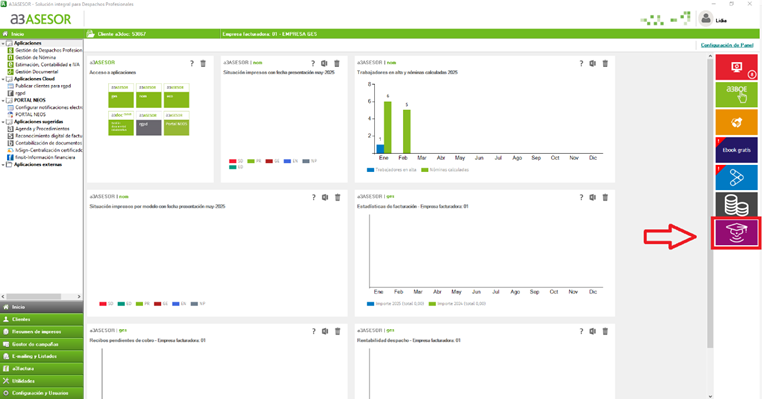Open the a3factura section
The image size is (762, 399).
pyautogui.click(x=42, y=368)
